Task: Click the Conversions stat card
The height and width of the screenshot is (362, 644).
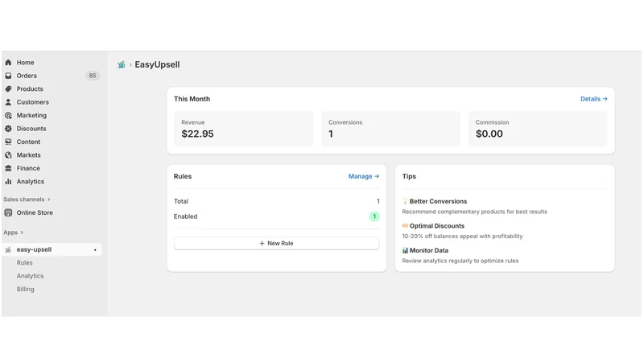Action: [x=390, y=129]
